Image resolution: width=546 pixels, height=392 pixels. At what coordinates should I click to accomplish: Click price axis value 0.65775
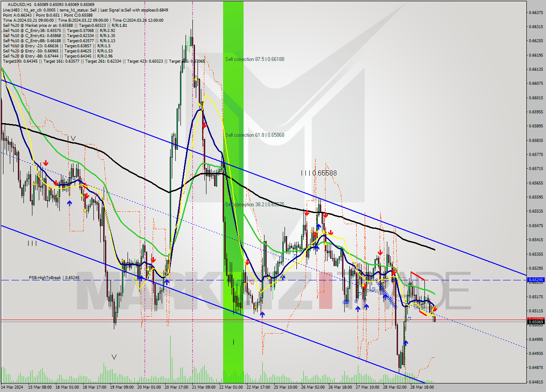[536, 154]
